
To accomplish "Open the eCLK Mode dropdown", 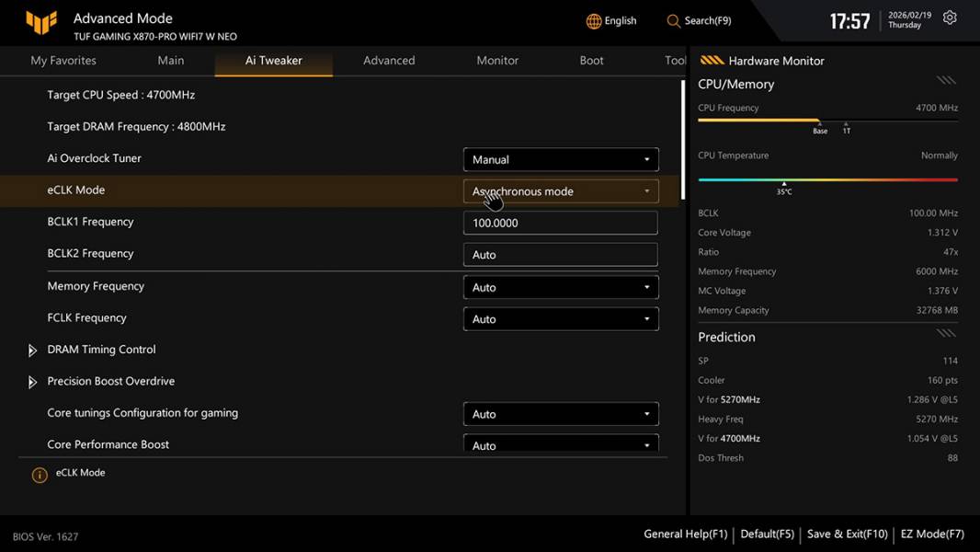I will coord(560,191).
